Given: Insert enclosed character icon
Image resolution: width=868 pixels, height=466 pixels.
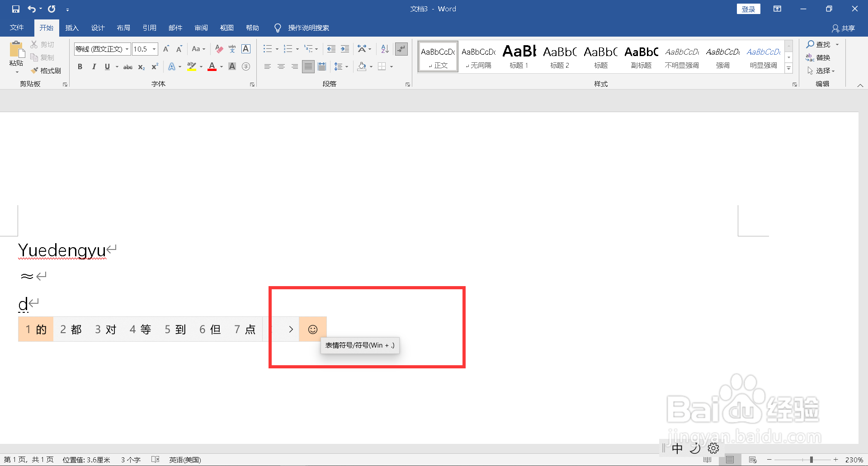Looking at the screenshot, I should click(x=246, y=67).
